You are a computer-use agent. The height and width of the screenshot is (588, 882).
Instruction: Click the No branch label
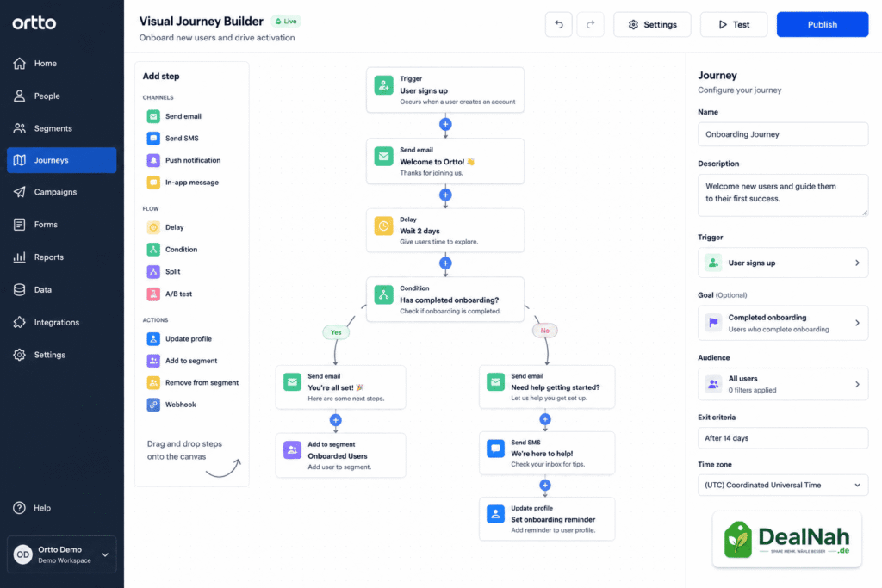[x=545, y=331]
